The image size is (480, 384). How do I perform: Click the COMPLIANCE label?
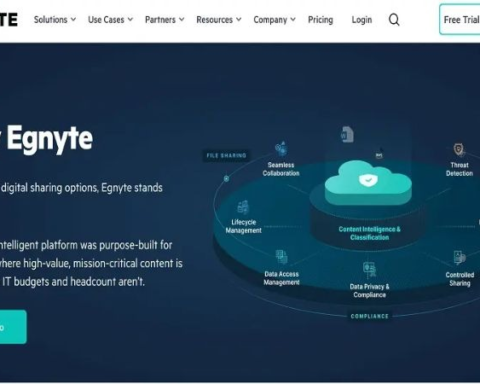click(x=369, y=316)
